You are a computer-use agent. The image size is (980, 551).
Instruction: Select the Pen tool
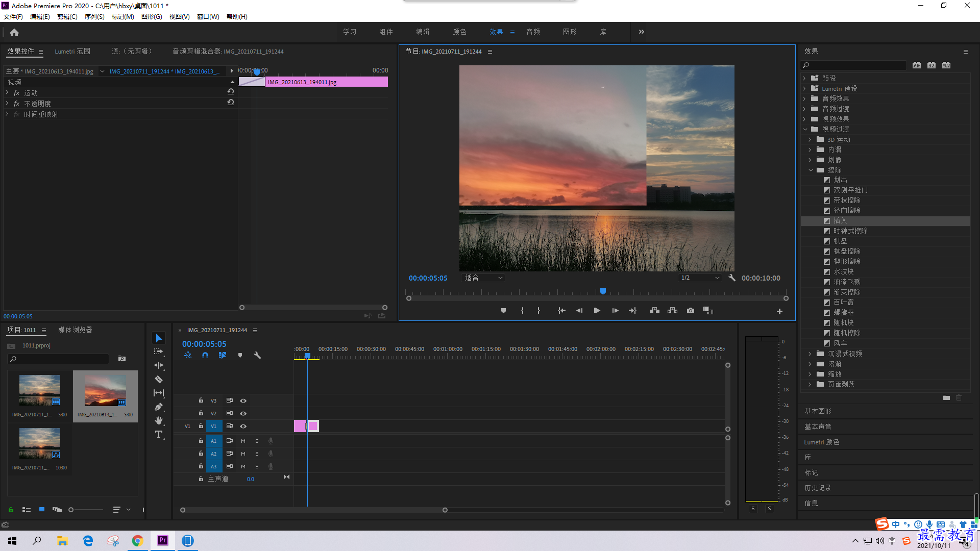[x=159, y=407]
